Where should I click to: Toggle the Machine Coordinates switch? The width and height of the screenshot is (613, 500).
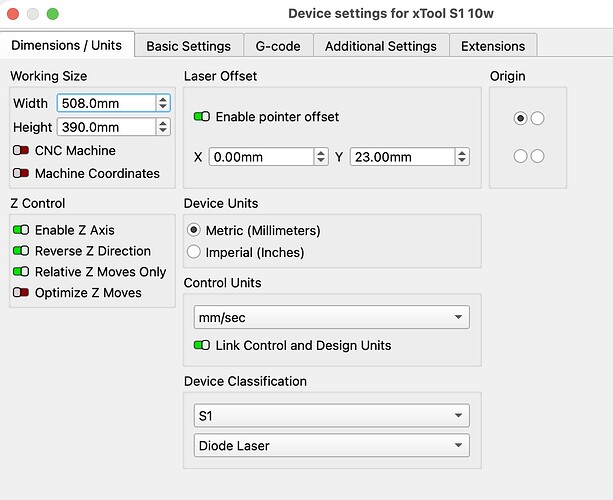coord(21,173)
